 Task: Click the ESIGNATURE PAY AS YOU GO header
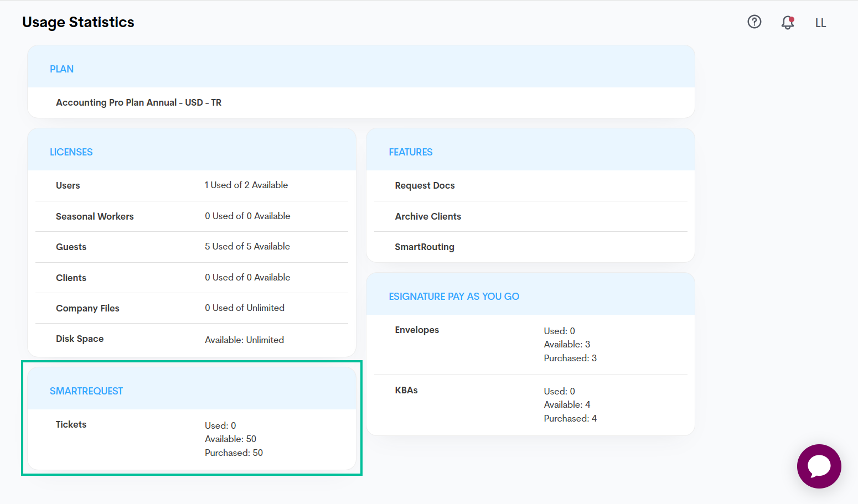coord(453,296)
